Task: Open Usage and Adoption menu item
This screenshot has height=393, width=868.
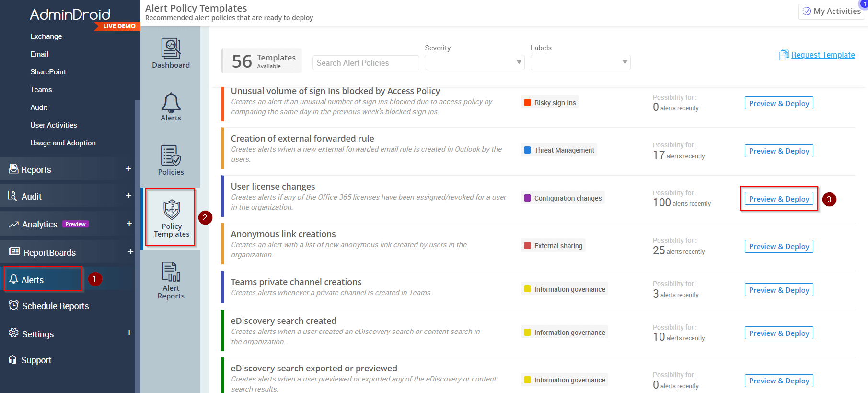Action: pyautogui.click(x=63, y=143)
